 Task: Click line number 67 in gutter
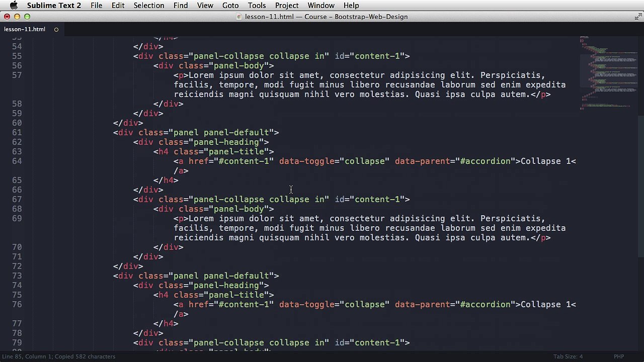pyautogui.click(x=17, y=200)
